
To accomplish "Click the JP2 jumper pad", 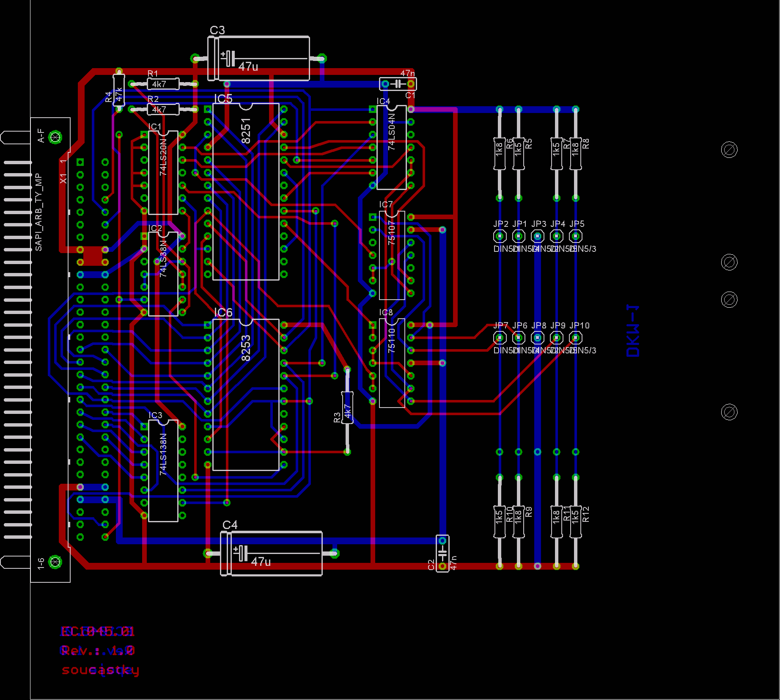I will pyautogui.click(x=500, y=236).
